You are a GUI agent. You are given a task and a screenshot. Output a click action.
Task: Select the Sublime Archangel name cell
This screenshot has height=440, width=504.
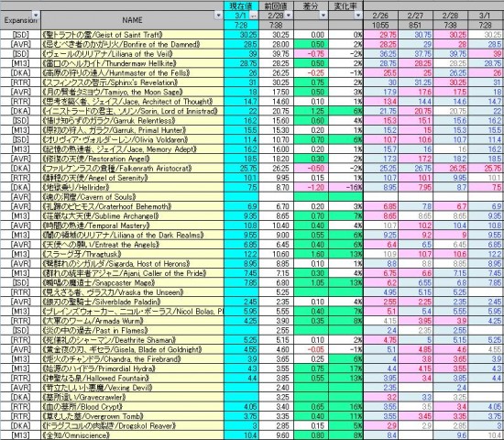[x=132, y=216]
